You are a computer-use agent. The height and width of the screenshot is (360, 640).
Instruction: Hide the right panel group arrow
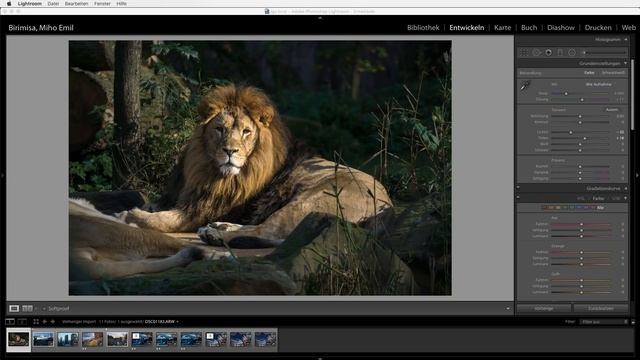[637, 176]
